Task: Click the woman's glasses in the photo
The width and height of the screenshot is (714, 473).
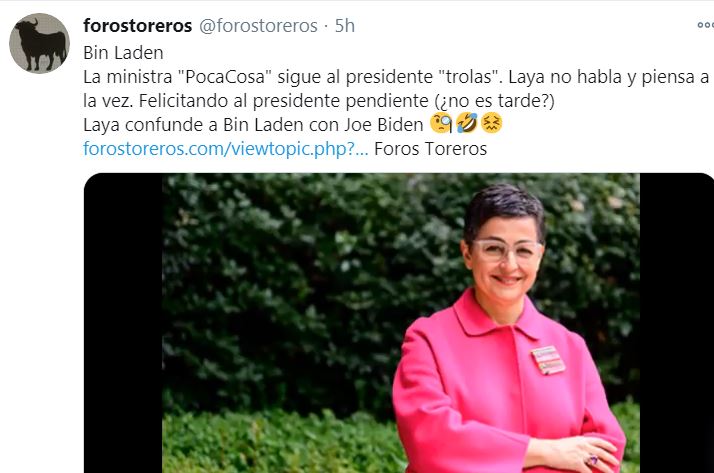Action: 507,250
